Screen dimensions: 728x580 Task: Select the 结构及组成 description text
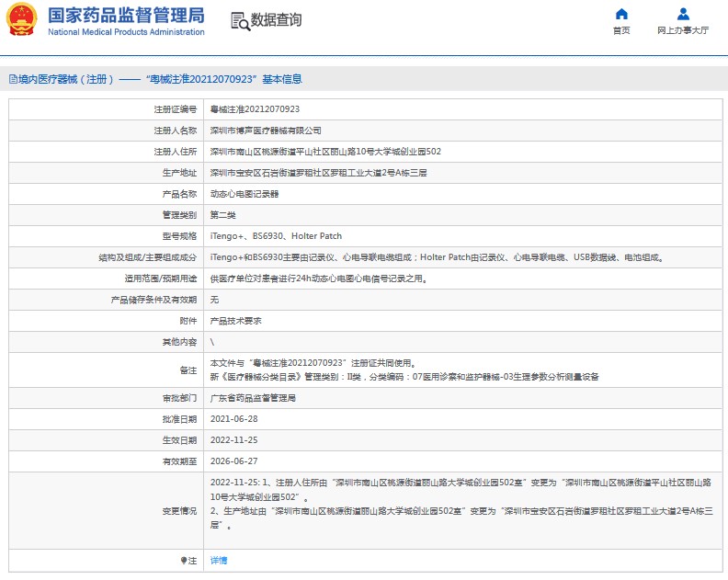(x=437, y=257)
